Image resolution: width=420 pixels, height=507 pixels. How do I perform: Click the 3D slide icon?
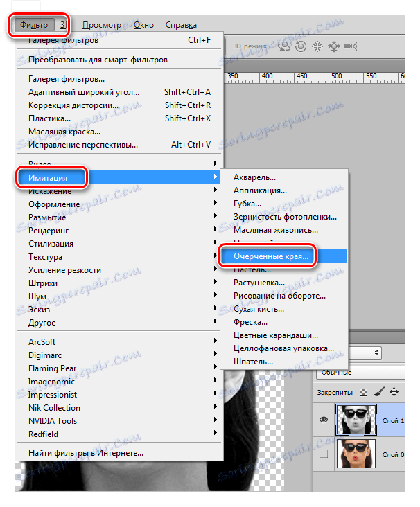click(334, 46)
